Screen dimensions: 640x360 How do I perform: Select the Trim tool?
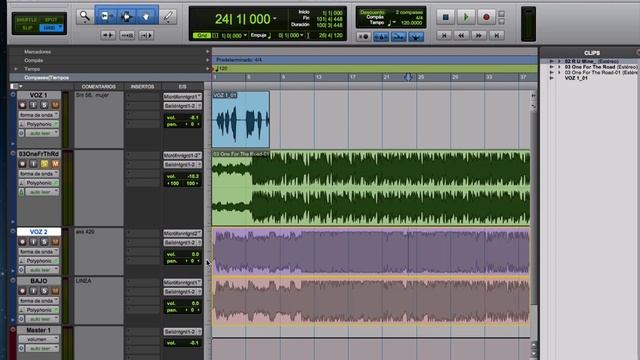click(x=106, y=16)
